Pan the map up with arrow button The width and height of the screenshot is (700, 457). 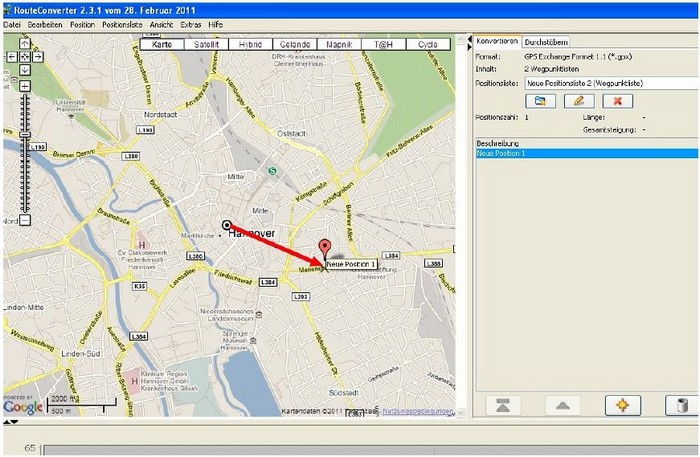[25, 43]
